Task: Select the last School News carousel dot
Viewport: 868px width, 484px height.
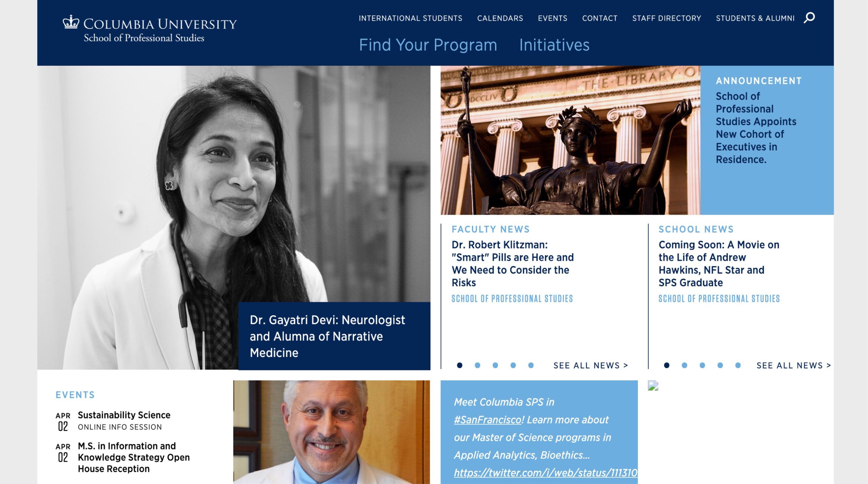Action: click(738, 365)
